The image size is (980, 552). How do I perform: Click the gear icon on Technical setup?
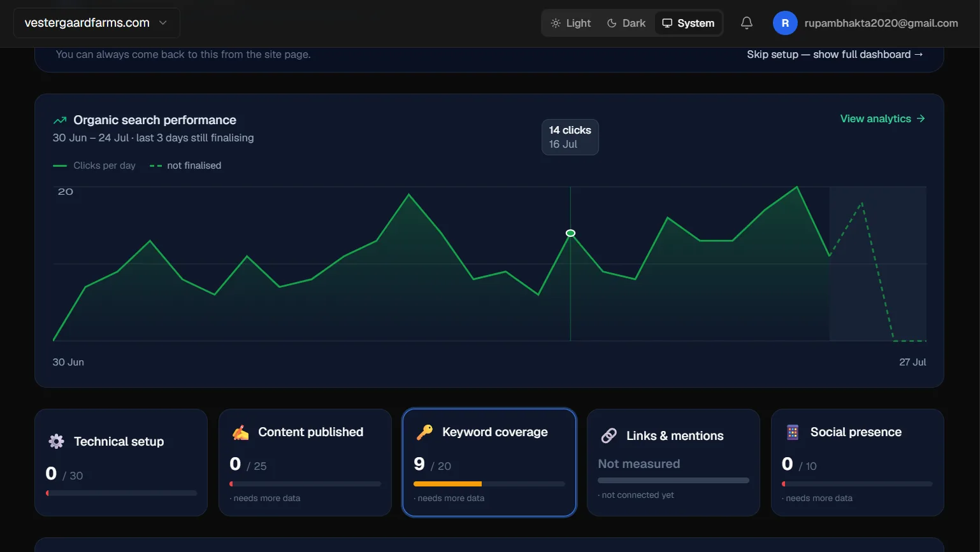56,441
